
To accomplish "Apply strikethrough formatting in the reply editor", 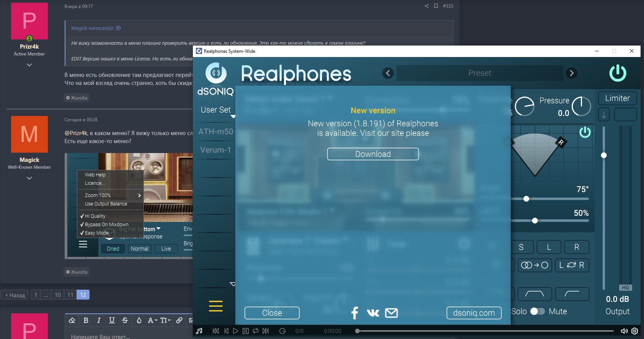I will [x=125, y=320].
